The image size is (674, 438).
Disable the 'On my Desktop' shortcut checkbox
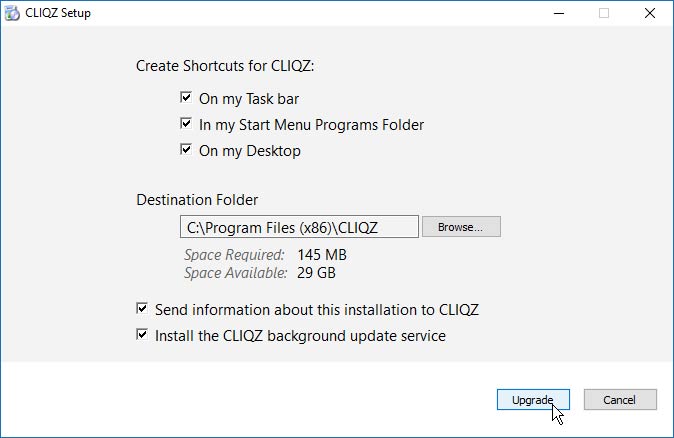point(186,150)
